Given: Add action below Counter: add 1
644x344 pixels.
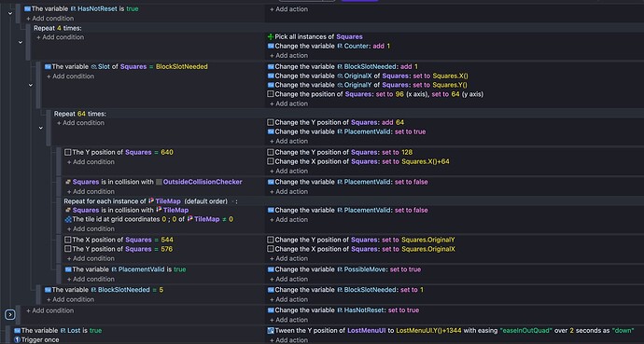Looking at the screenshot, I should pyautogui.click(x=288, y=55).
